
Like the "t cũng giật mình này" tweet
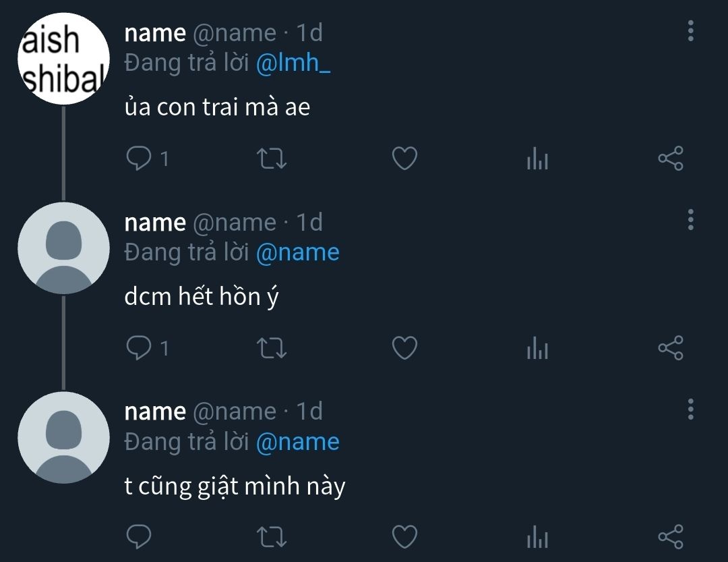click(x=404, y=537)
